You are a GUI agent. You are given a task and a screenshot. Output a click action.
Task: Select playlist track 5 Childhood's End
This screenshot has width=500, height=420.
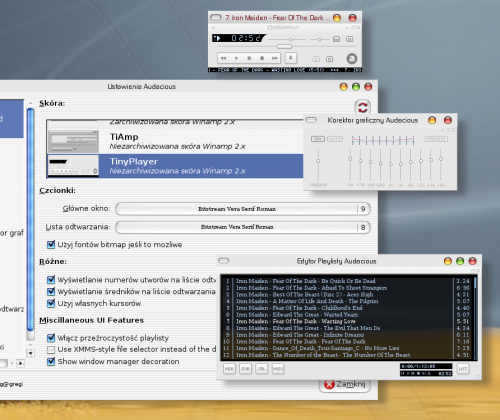point(347,308)
